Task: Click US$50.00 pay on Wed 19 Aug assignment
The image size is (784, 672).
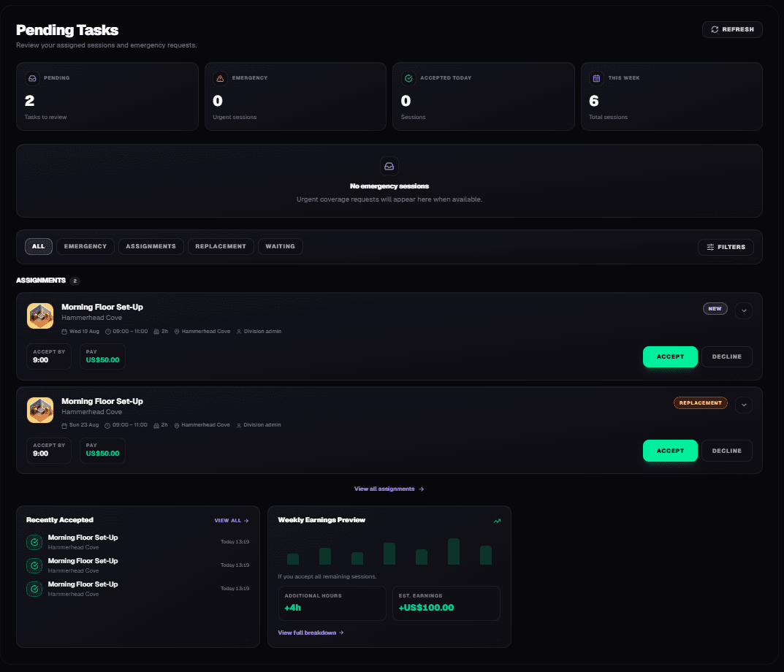Action: pyautogui.click(x=102, y=360)
